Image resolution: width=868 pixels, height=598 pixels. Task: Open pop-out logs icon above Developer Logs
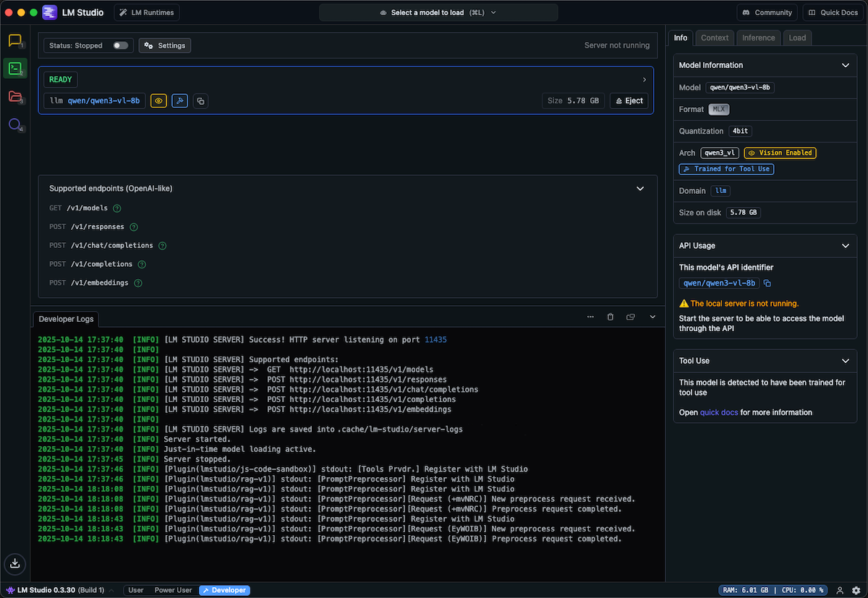tap(629, 316)
